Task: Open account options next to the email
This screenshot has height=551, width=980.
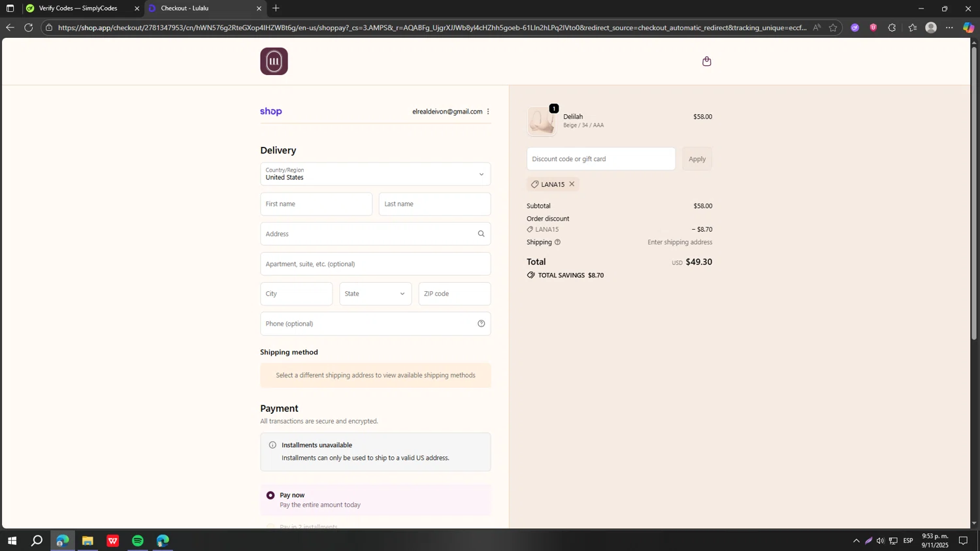Action: (x=488, y=112)
